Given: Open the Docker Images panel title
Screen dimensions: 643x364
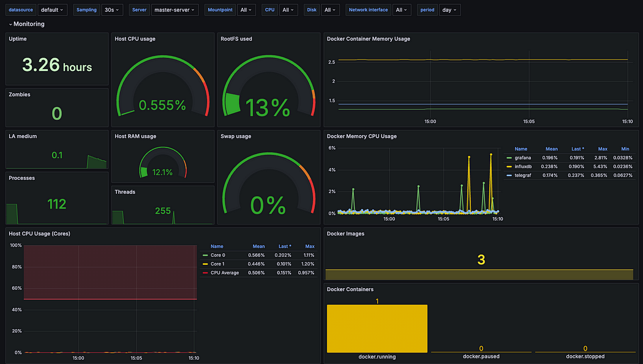Looking at the screenshot, I should click(x=346, y=234).
